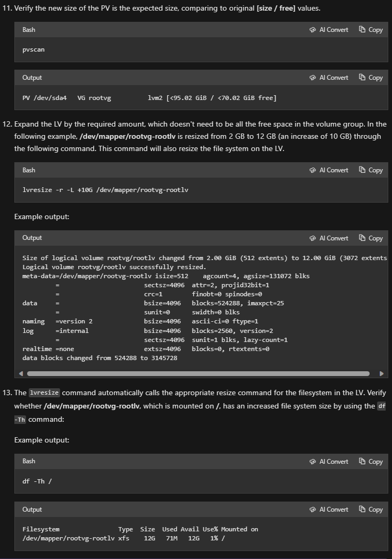Viewport: 392px width, 559px height.
Task: Select the Bash header of the pvscan block
Action: [x=28, y=30]
